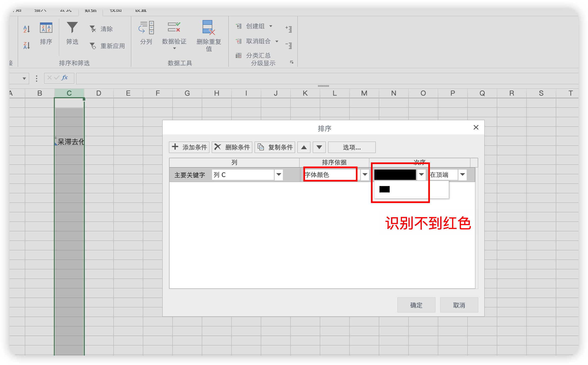Click the formula bar cancel X icon
The width and height of the screenshot is (588, 365).
pyautogui.click(x=49, y=78)
